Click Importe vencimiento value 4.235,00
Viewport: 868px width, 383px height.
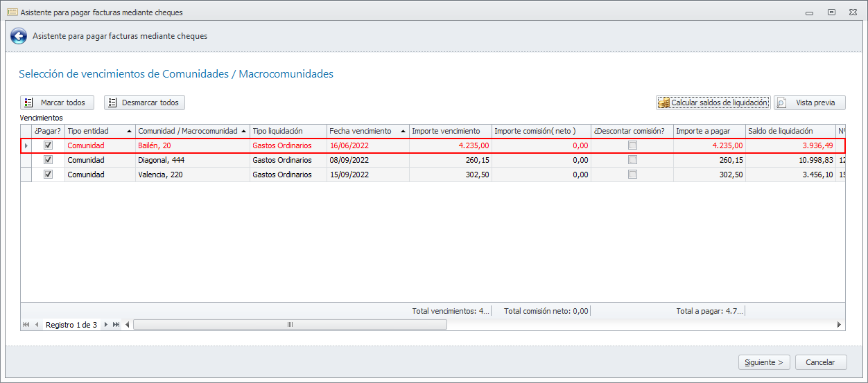[451, 145]
